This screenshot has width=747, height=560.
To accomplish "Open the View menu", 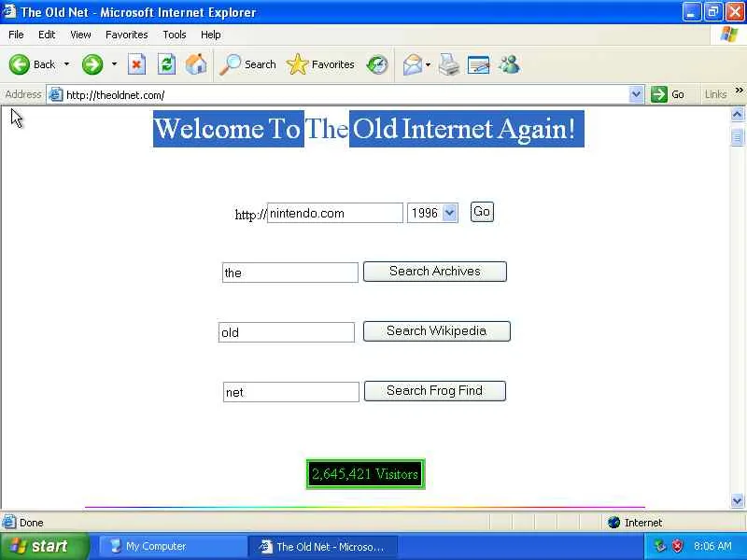I will pyautogui.click(x=80, y=35).
